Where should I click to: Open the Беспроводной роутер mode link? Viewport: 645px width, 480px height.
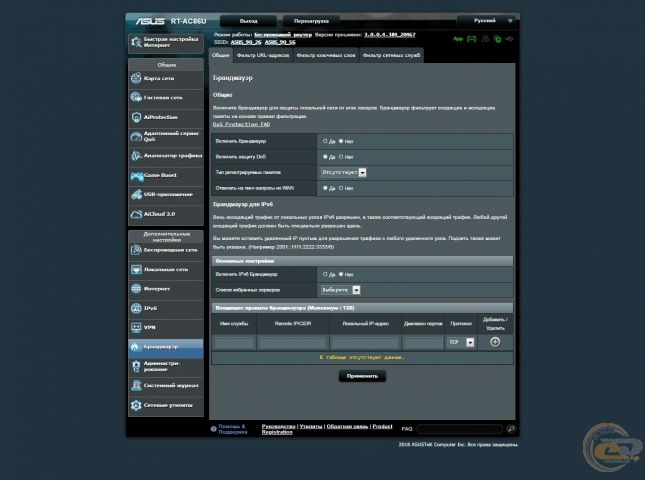click(x=283, y=35)
